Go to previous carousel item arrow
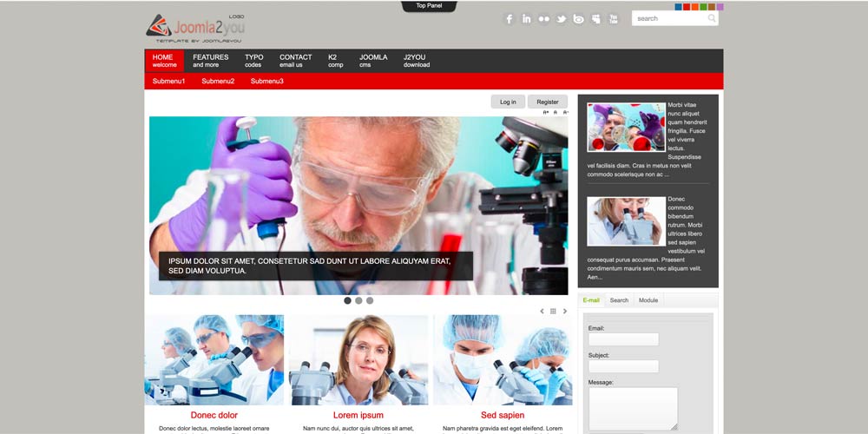 click(x=542, y=312)
